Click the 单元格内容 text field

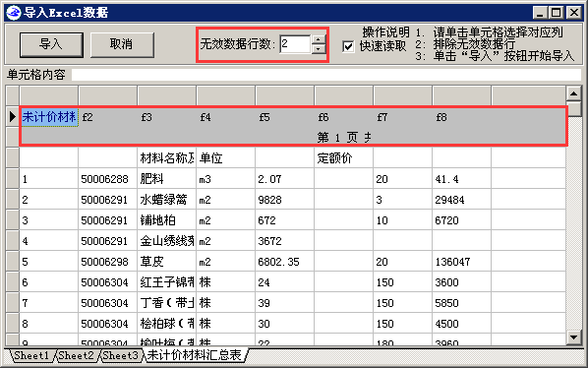(325, 75)
